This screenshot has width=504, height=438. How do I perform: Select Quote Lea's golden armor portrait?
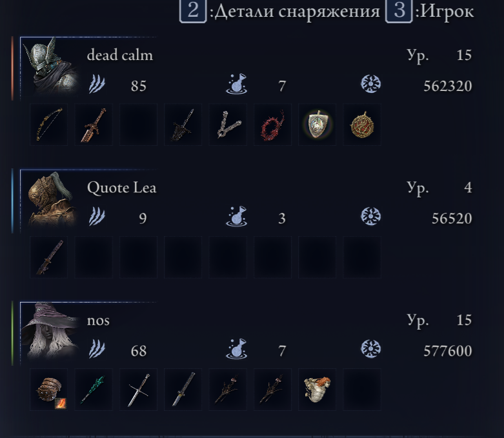click(50, 199)
